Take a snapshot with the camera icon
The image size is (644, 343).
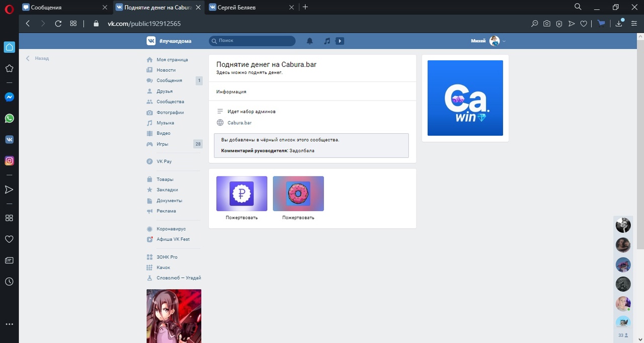(x=547, y=23)
